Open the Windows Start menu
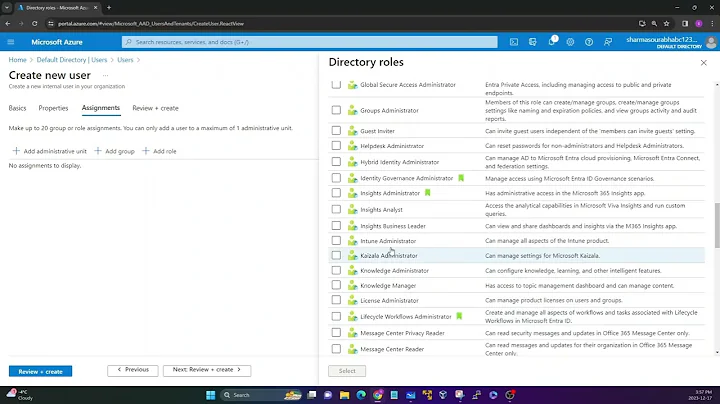This screenshot has height=404, width=720. pos(211,395)
